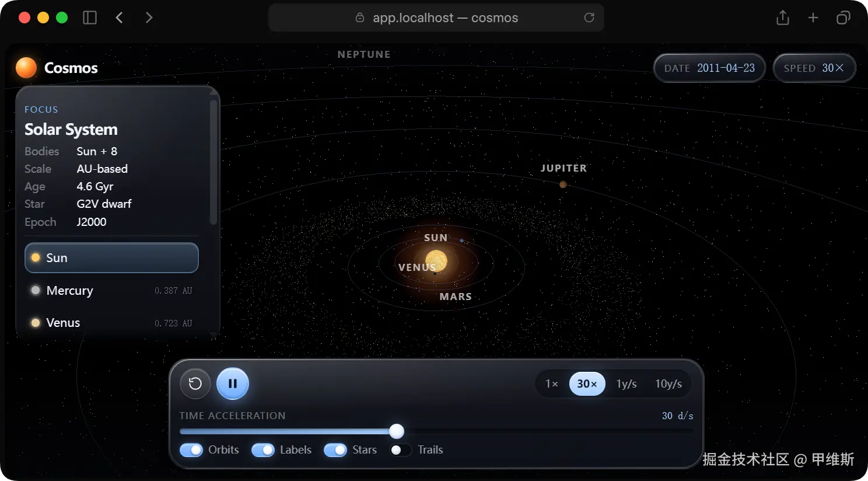Viewport: 868px width, 481px height.
Task: Click the lock icon in the address bar
Action: pos(360,18)
